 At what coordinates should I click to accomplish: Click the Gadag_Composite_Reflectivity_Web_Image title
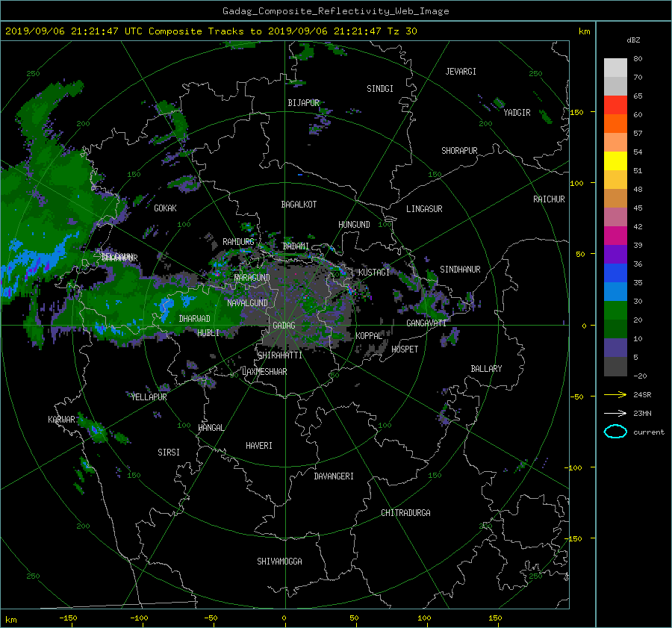(x=335, y=11)
